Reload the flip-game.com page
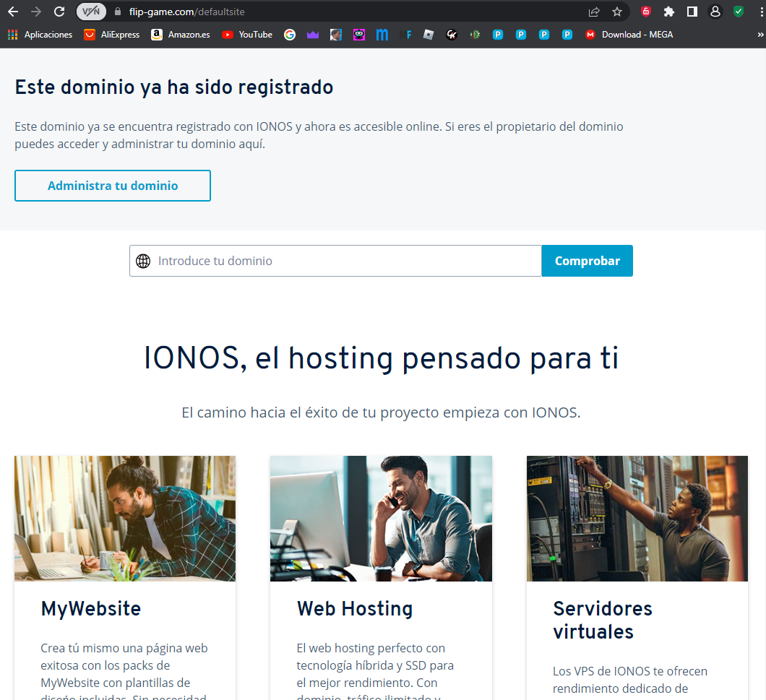Screen dimensions: 766x700 click(x=59, y=12)
